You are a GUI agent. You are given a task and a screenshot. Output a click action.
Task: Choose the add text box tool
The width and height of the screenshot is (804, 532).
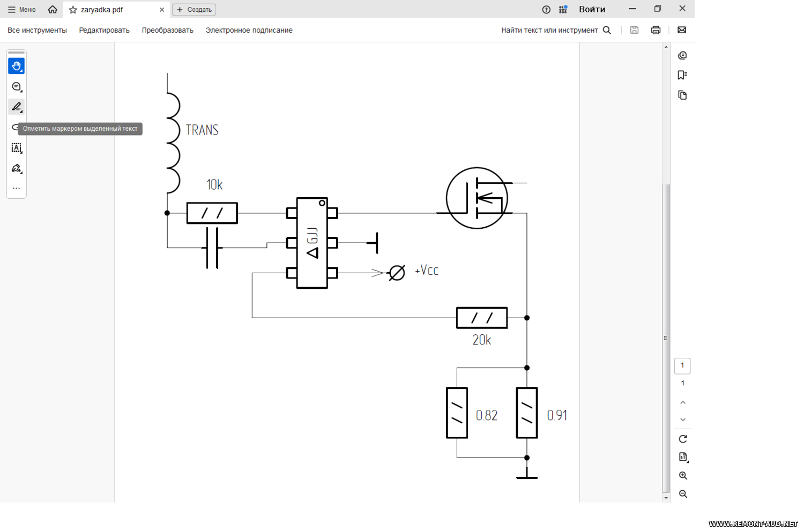[16, 148]
